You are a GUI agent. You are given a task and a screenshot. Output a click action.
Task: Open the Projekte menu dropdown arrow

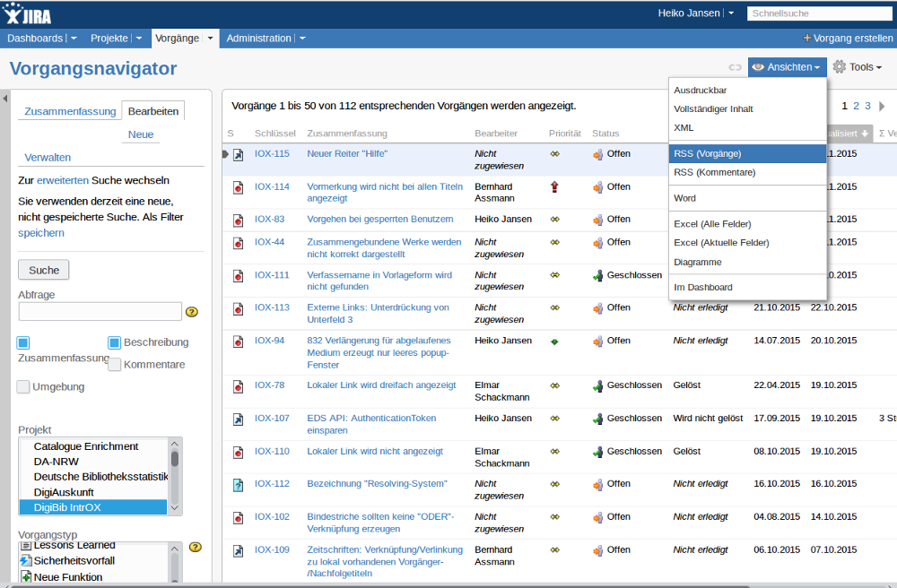pos(138,39)
